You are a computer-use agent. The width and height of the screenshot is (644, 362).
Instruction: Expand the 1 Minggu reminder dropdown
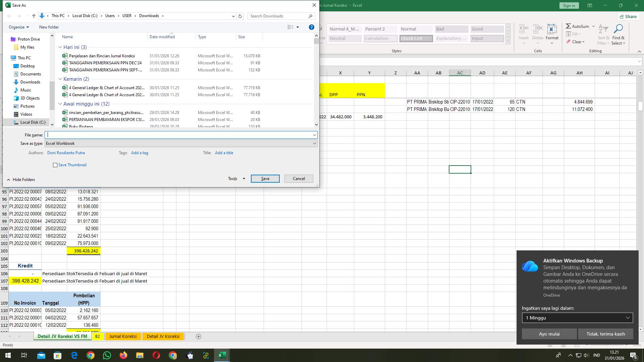pos(628,318)
